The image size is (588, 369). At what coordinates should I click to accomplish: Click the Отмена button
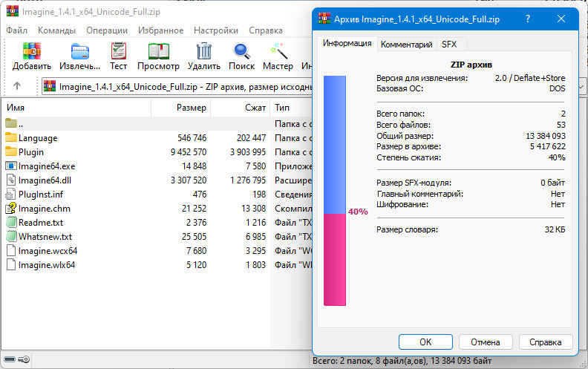point(486,342)
